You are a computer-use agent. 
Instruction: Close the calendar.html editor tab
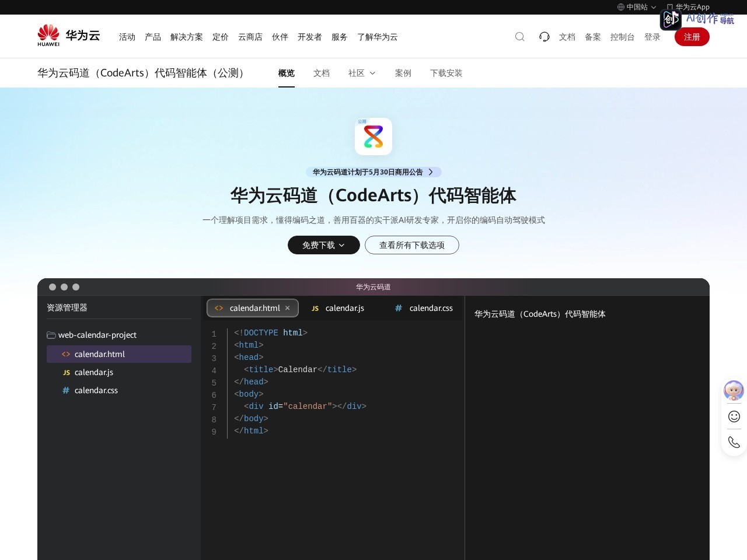click(x=287, y=308)
